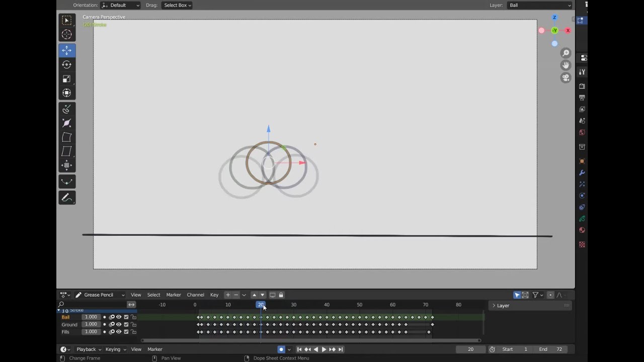Toggle visibility eye of the Ground layer

[x=119, y=325]
